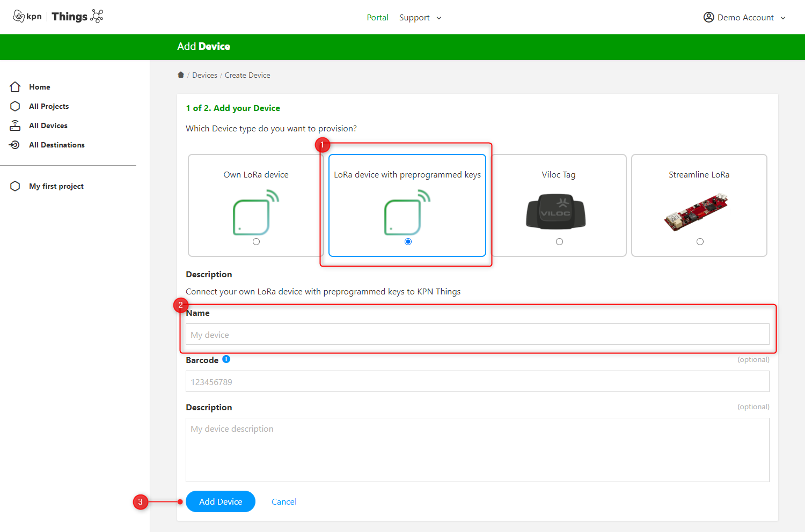This screenshot has width=805, height=532.
Task: Click the Demo Account user avatar icon
Action: 709,17
